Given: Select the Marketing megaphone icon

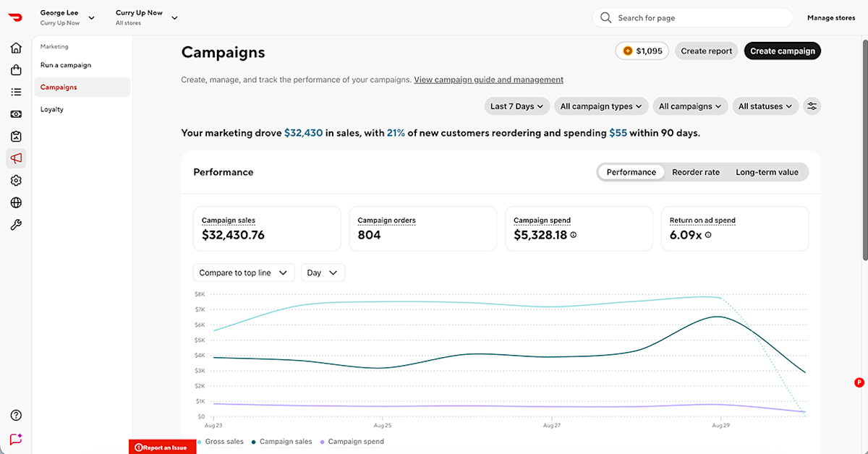Looking at the screenshot, I should tap(16, 158).
